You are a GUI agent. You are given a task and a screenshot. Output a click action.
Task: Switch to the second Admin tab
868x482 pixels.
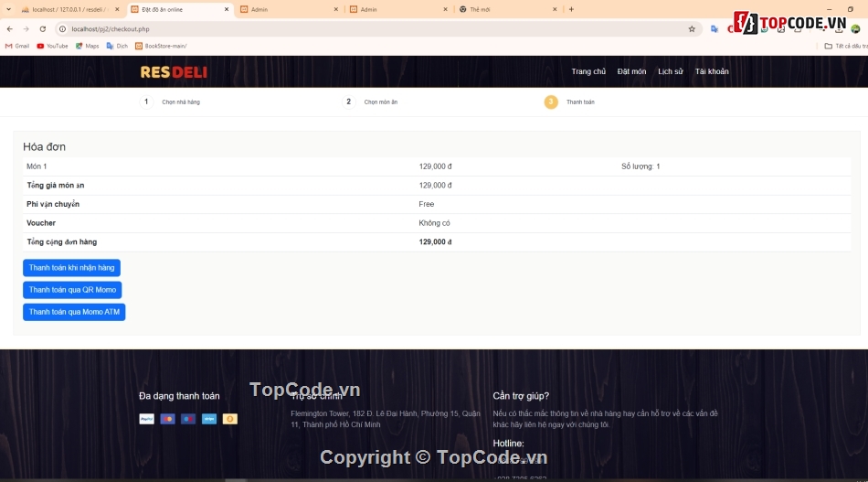click(x=398, y=9)
